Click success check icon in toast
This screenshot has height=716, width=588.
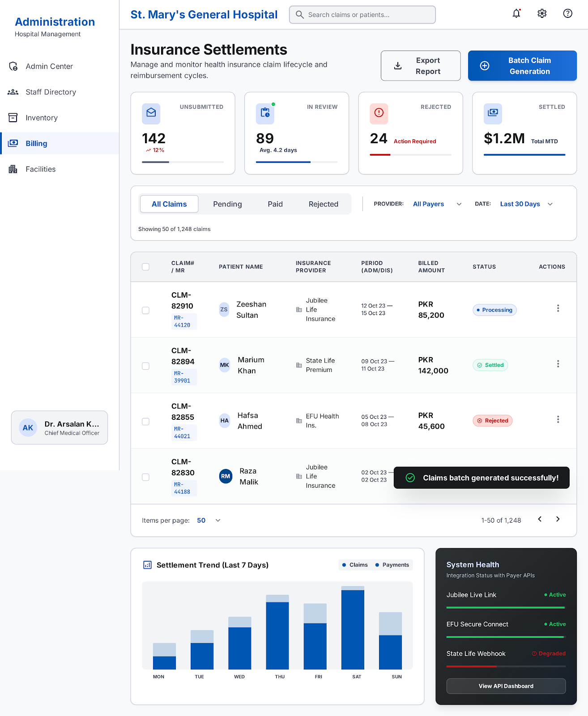click(x=410, y=478)
